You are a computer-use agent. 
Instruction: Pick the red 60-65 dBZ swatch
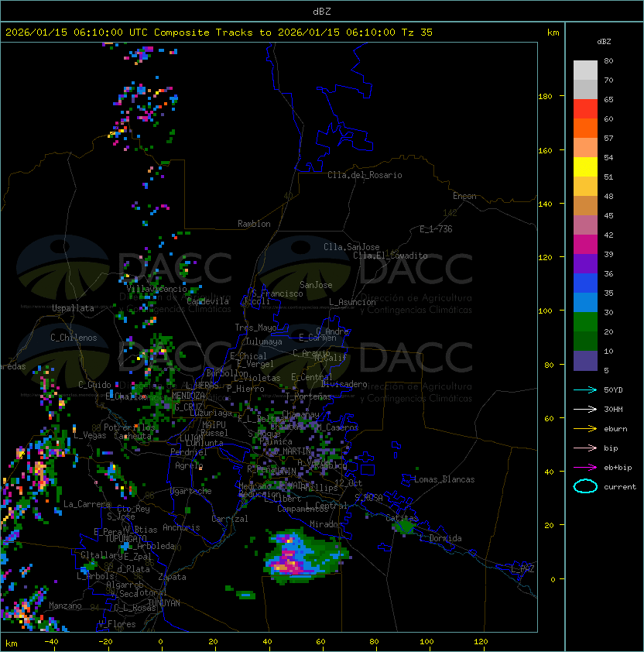(x=585, y=109)
